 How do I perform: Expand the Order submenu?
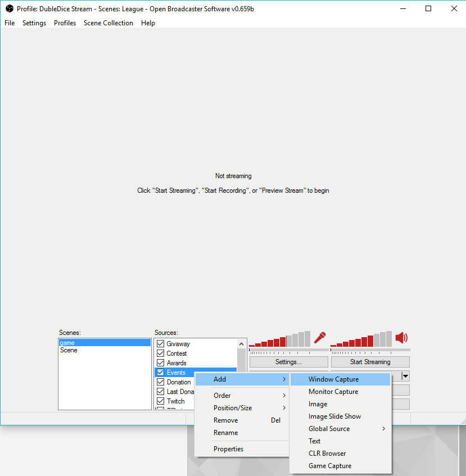click(x=242, y=396)
